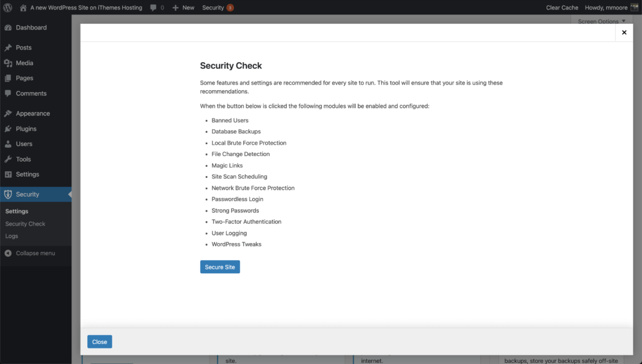Image resolution: width=642 pixels, height=364 pixels.
Task: Click the Users person icon in sidebar
Action: 8,144
